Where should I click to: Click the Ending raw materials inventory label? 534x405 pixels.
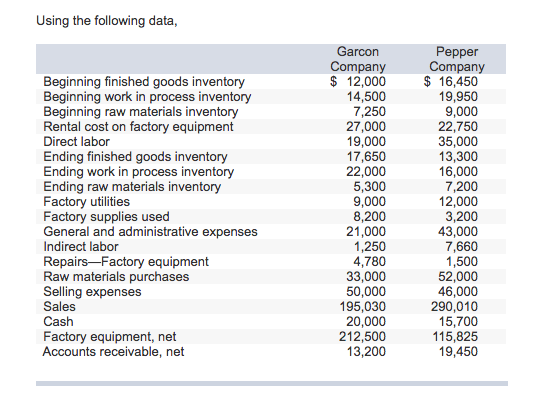(x=132, y=187)
